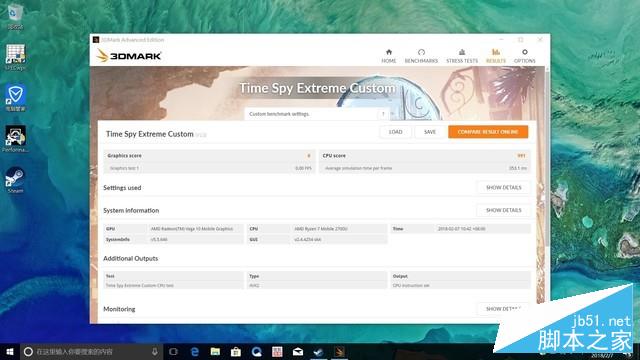The height and width of the screenshot is (360, 640).
Task: Switch to Steam on the taskbar
Action: [319, 351]
